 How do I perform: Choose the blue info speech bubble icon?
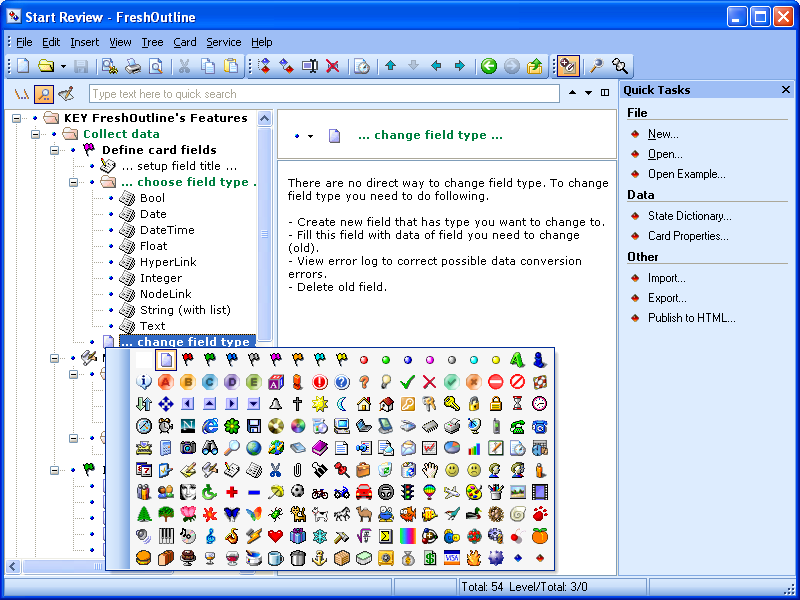(x=144, y=382)
